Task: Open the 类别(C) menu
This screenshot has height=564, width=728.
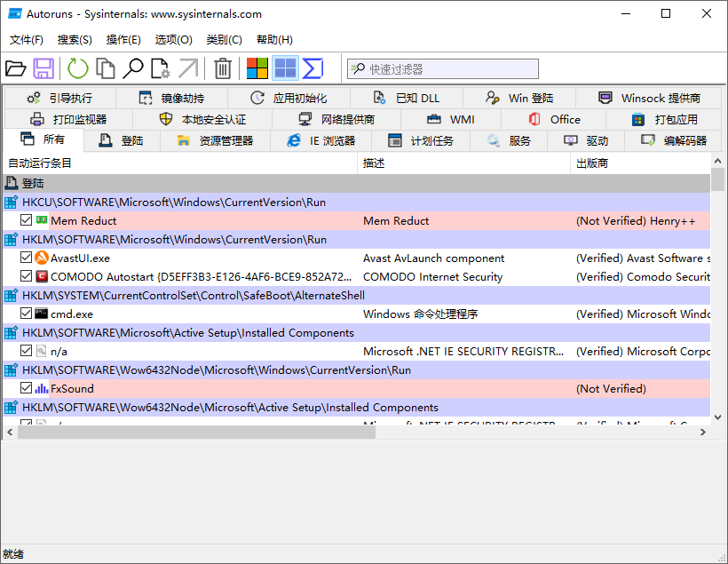Action: pos(225,40)
